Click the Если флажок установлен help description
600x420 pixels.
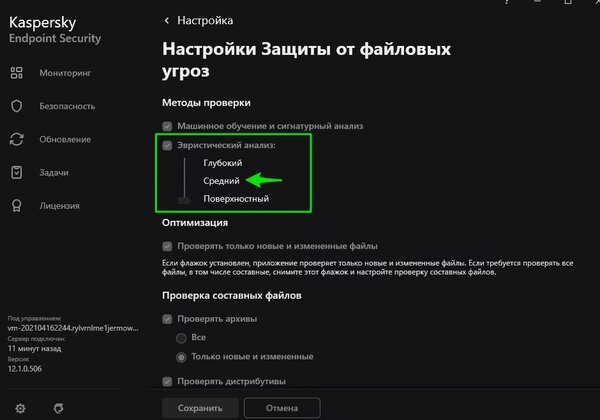(x=367, y=268)
